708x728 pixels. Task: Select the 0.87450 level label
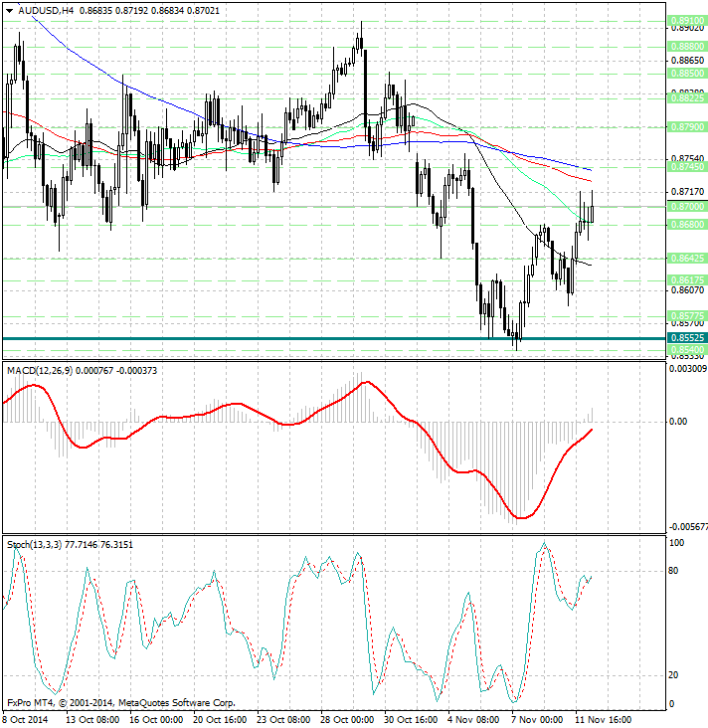(687, 167)
